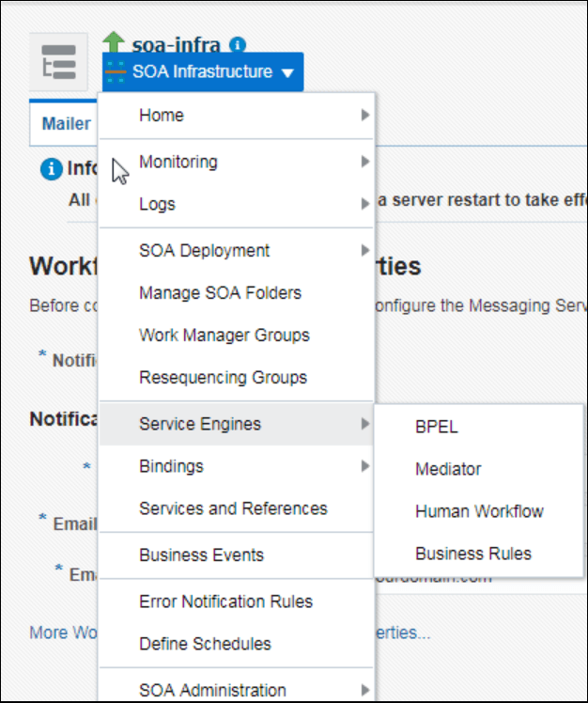The image size is (588, 703).
Task: Select Monitoring menu item
Action: coord(236,162)
